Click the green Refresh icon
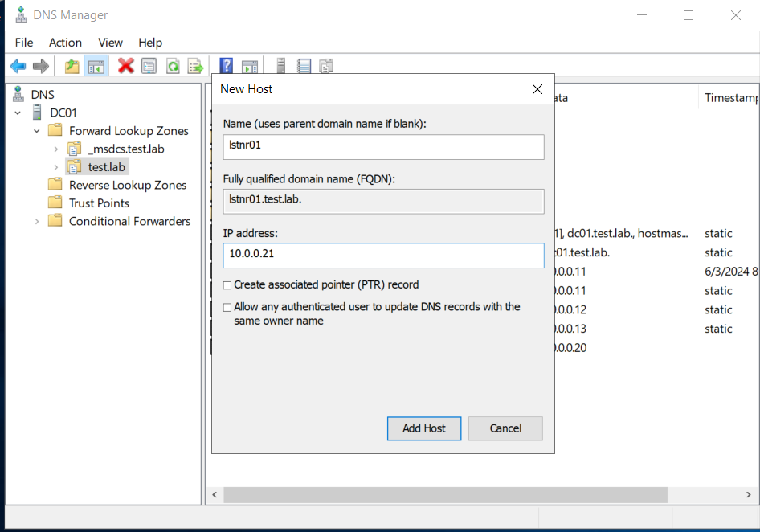760x532 pixels. (x=173, y=66)
